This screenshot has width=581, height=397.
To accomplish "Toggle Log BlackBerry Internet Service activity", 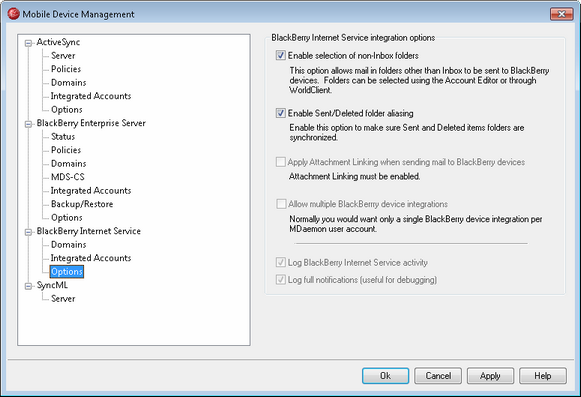I will click(281, 262).
